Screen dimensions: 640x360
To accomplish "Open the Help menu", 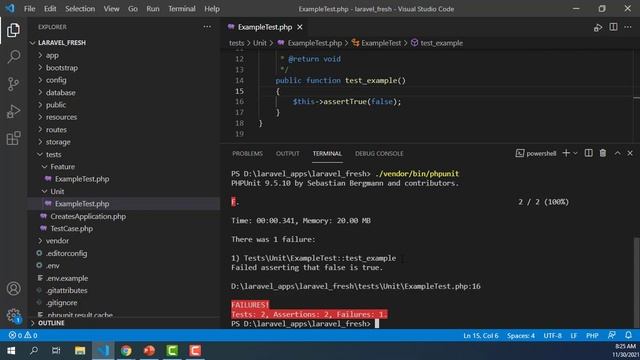I will pos(212,9).
